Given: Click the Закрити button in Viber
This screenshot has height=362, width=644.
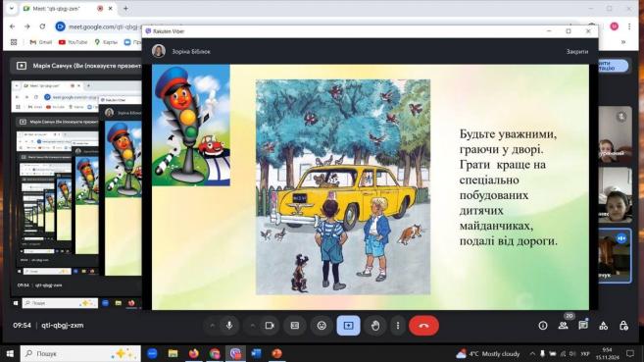Looking at the screenshot, I should [577, 52].
